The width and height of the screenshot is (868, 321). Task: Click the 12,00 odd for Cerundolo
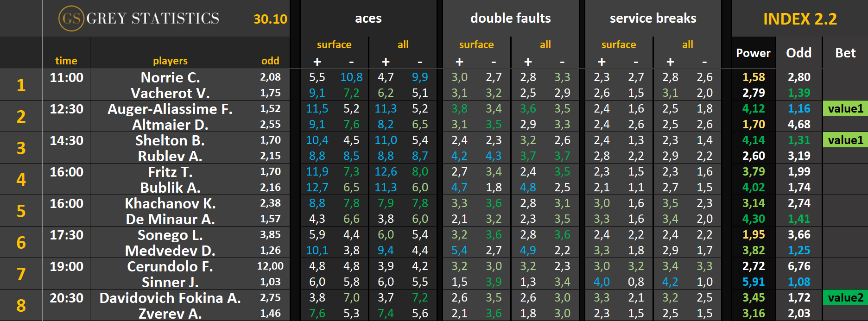[x=270, y=266]
